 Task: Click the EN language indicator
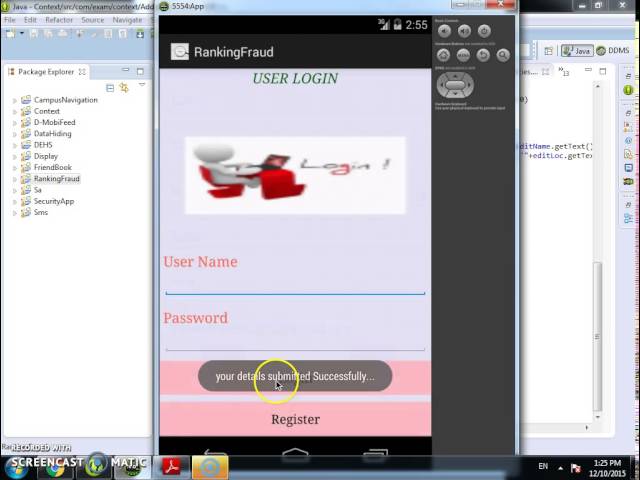pyautogui.click(x=543, y=466)
